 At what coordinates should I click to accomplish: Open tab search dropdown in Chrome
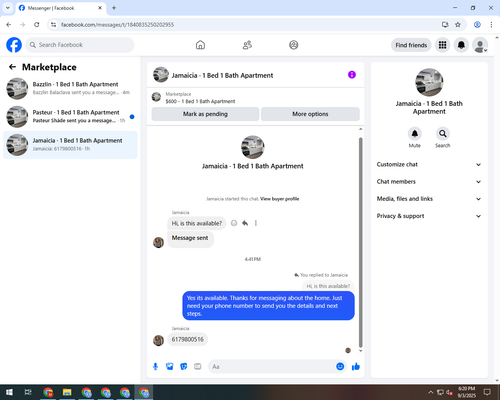click(8, 8)
